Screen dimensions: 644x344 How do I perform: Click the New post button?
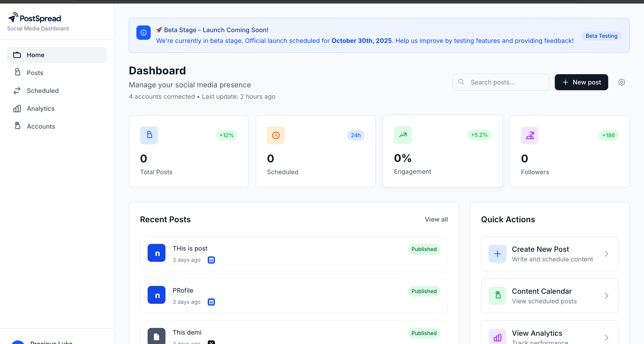click(x=581, y=82)
